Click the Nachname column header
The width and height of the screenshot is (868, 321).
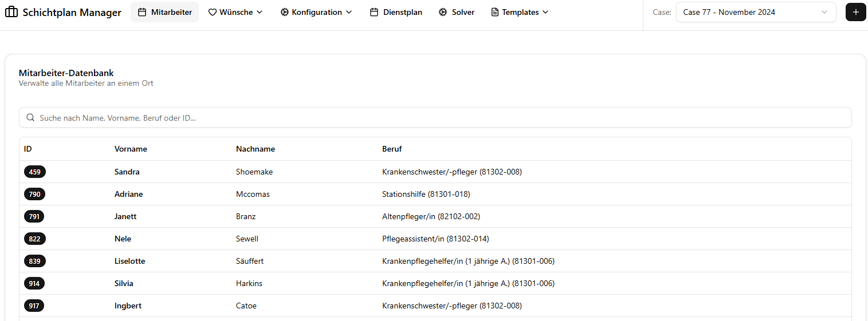click(256, 149)
